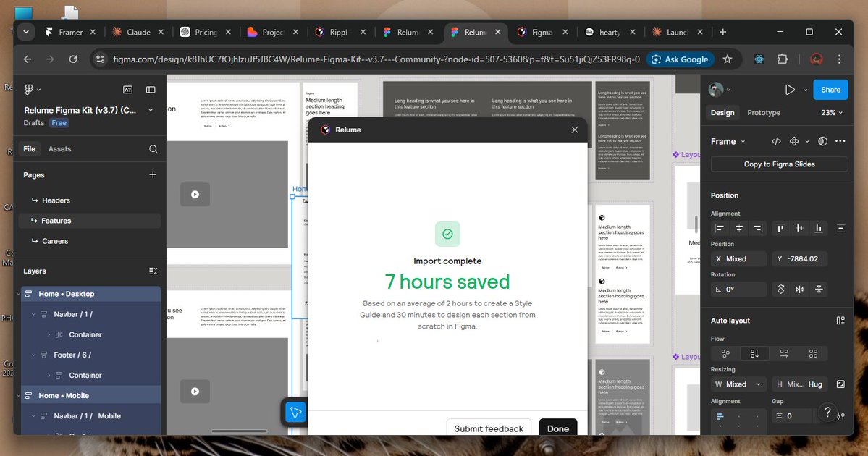Align selection to the bottom
This screenshot has width=868, height=456.
coord(818,228)
